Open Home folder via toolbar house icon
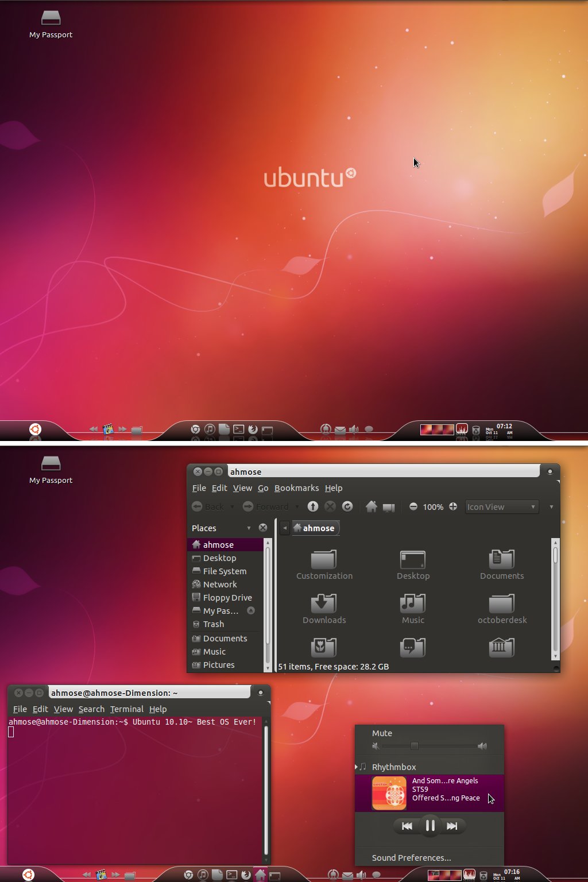Viewport: 588px width, 882px height. coord(372,506)
